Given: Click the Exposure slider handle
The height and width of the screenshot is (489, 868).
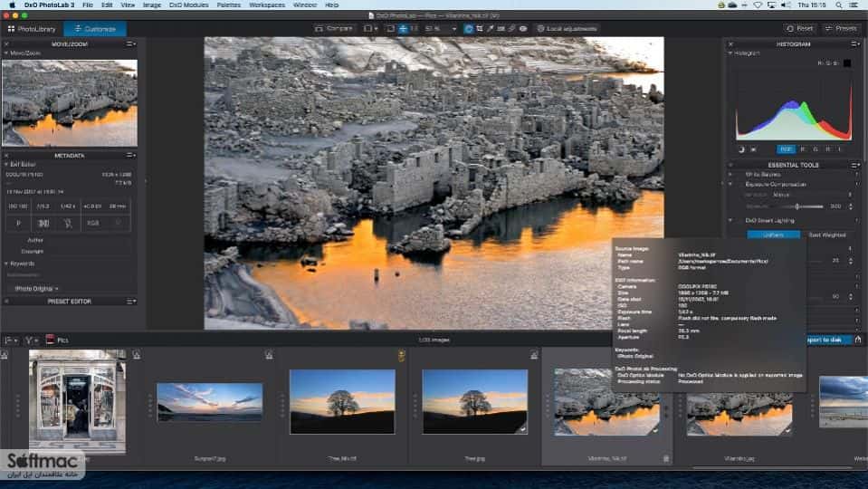Looking at the screenshot, I should pyautogui.click(x=796, y=206).
